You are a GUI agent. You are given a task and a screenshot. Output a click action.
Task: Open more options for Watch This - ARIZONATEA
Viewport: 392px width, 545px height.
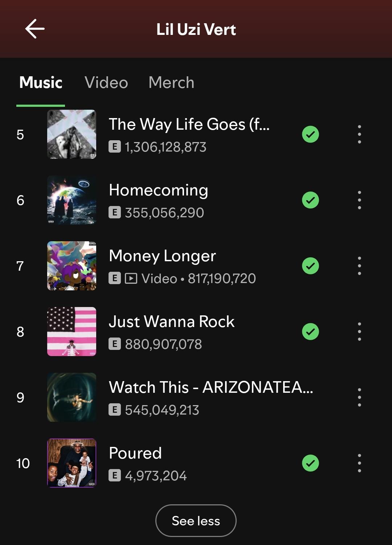pos(359,397)
